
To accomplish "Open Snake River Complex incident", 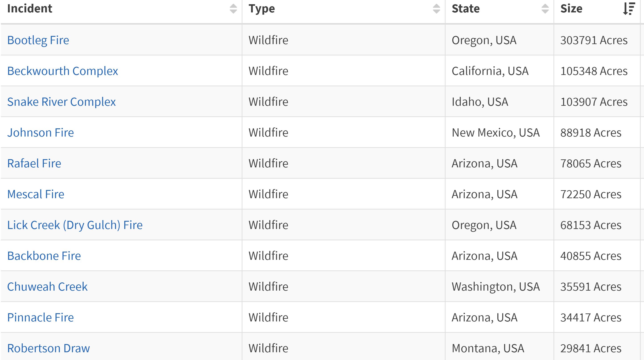I will 61,102.
